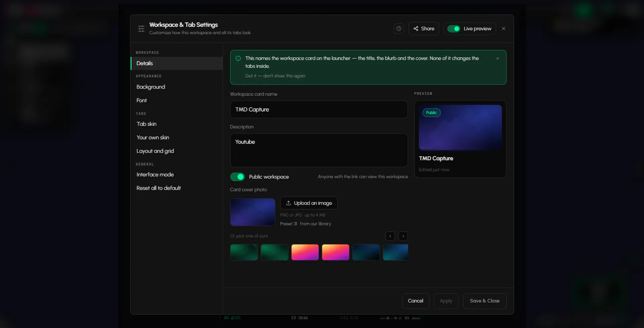
Task: Dismiss the green info banner
Action: click(x=497, y=58)
